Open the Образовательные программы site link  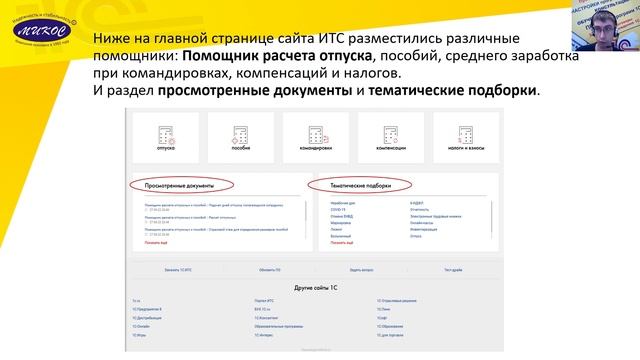click(279, 327)
